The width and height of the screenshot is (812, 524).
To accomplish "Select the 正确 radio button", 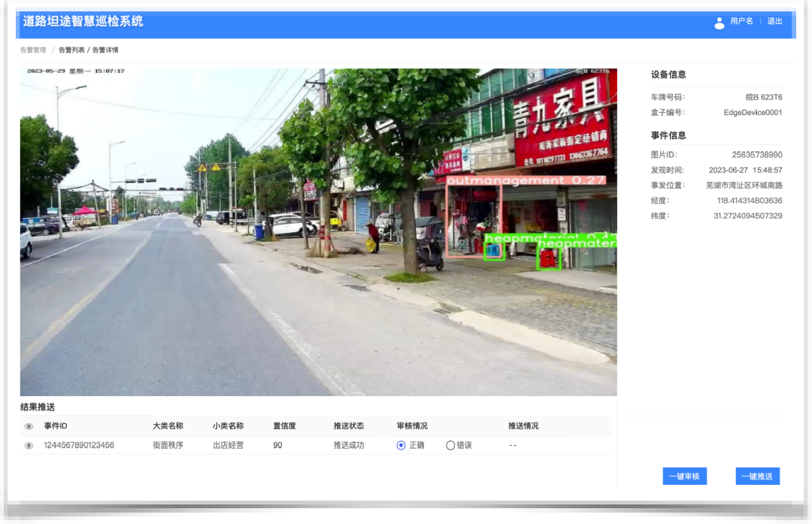I will (401, 445).
